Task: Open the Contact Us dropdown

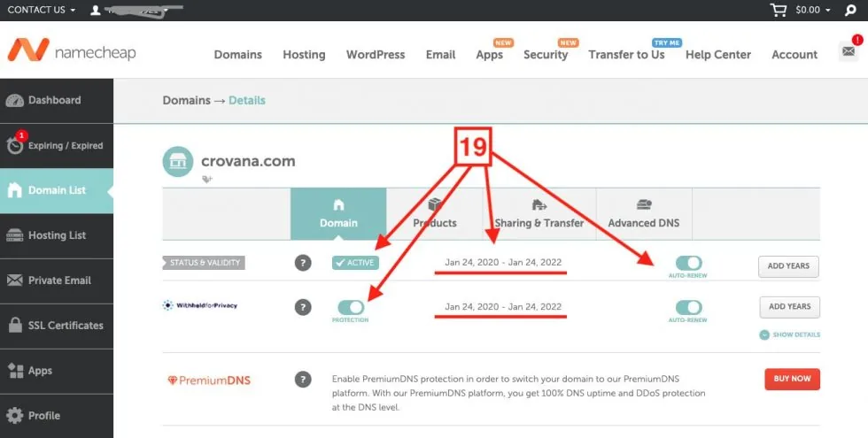Action: 42,10
